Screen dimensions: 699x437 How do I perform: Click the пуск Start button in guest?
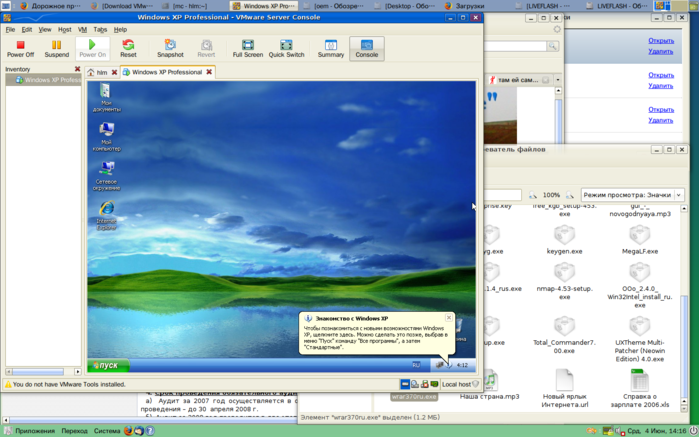(107, 365)
